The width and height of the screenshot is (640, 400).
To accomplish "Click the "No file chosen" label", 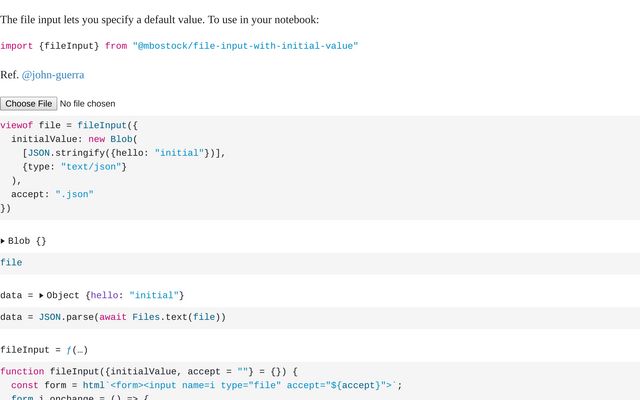I will (x=87, y=103).
